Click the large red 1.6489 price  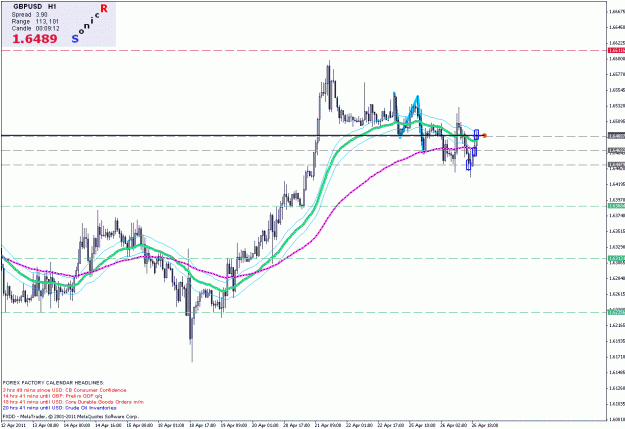[x=34, y=39]
